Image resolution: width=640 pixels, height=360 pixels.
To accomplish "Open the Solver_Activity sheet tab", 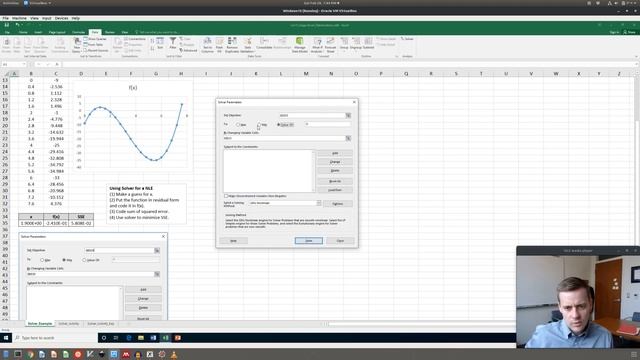I will coord(69,324).
